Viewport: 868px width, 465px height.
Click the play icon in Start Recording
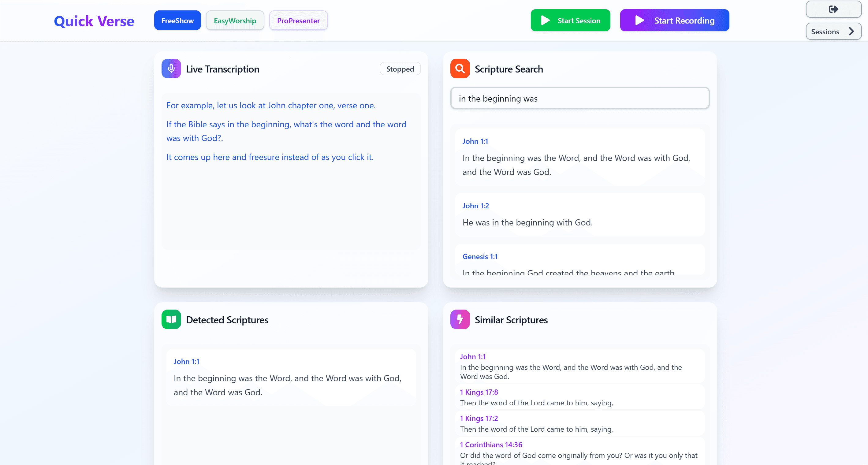tap(639, 20)
